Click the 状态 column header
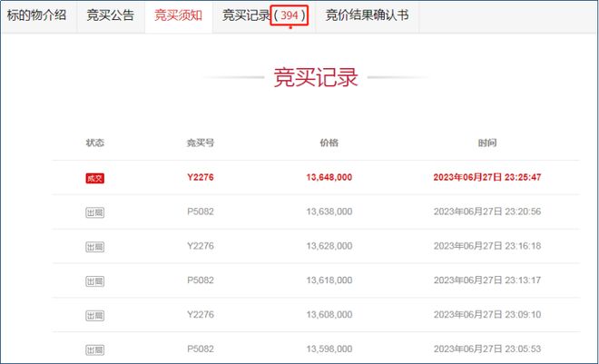The image size is (599, 364). pyautogui.click(x=95, y=143)
